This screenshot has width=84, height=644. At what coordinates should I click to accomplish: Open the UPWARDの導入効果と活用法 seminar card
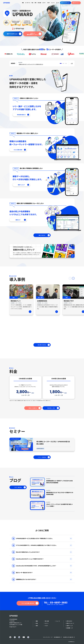tap(42, 444)
